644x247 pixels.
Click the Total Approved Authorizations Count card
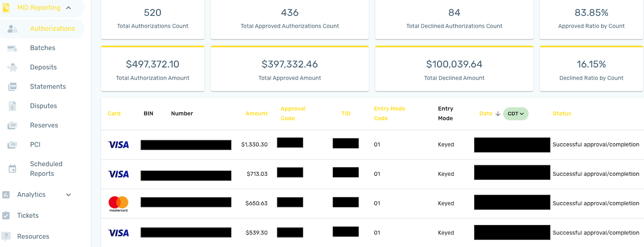289,19
